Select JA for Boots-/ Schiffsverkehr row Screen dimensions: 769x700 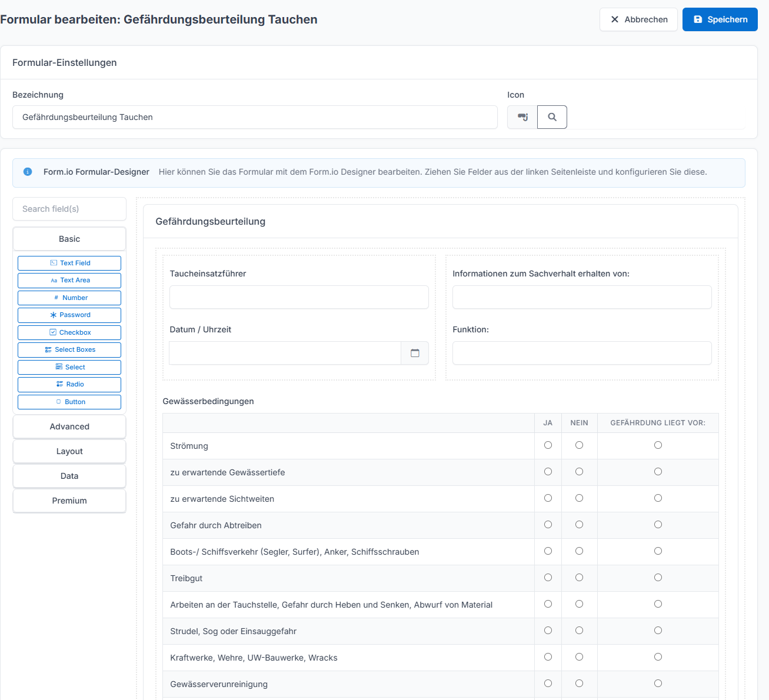[548, 551]
